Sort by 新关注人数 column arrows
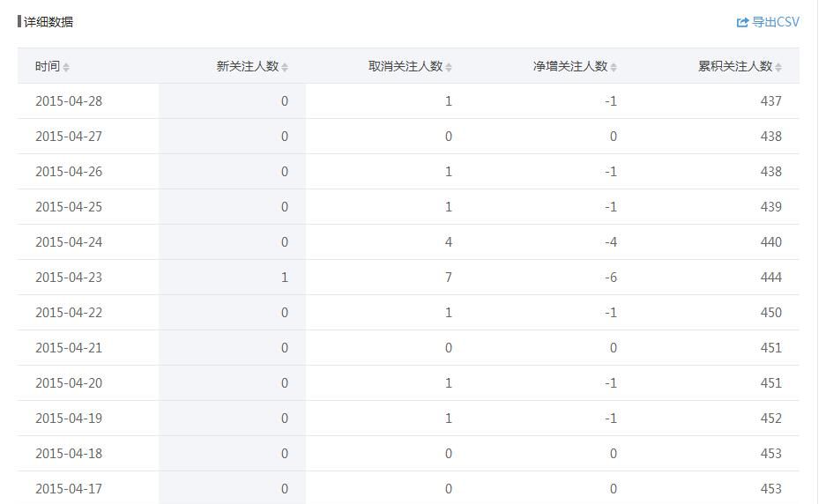 [284, 67]
